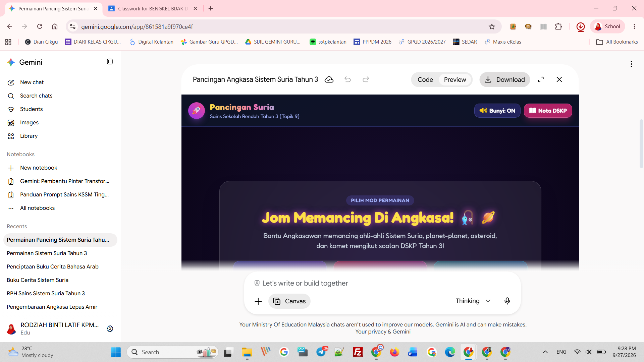Open New chat in the sidebar
The width and height of the screenshot is (644, 362).
pyautogui.click(x=60, y=82)
